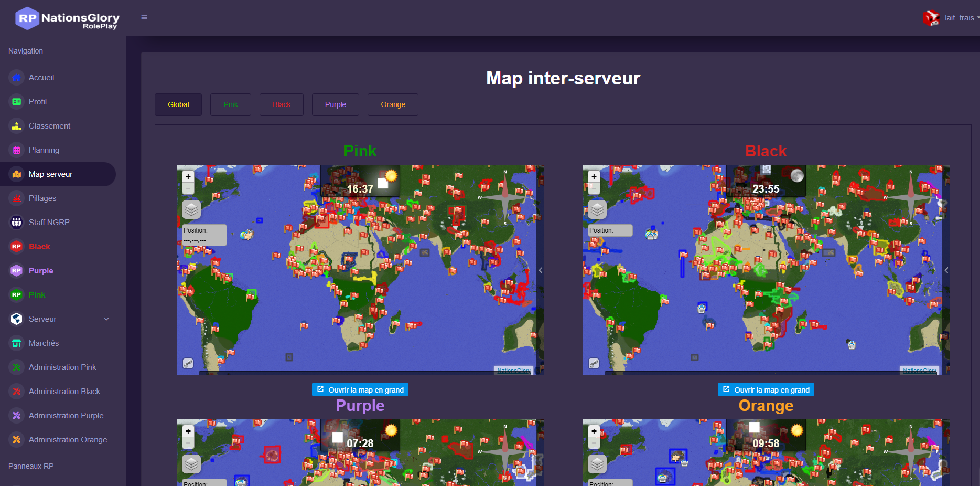Click Administration Pink icon
The height and width of the screenshot is (486, 980).
17,367
